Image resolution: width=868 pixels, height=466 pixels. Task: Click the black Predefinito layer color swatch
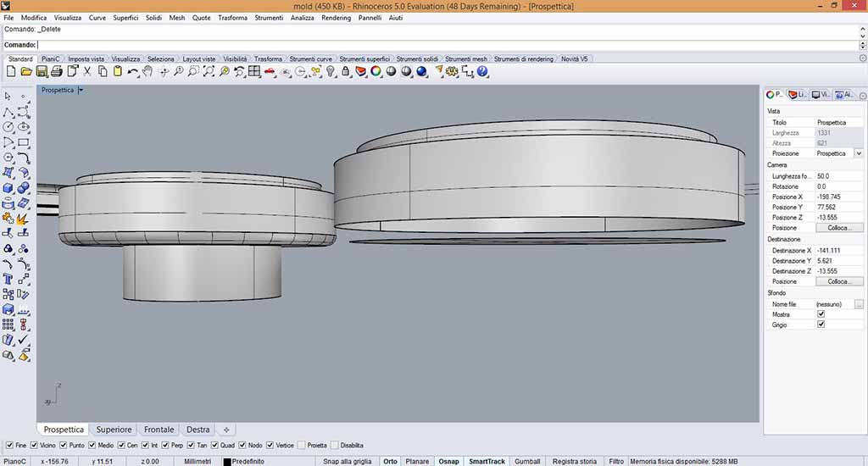(x=227, y=462)
